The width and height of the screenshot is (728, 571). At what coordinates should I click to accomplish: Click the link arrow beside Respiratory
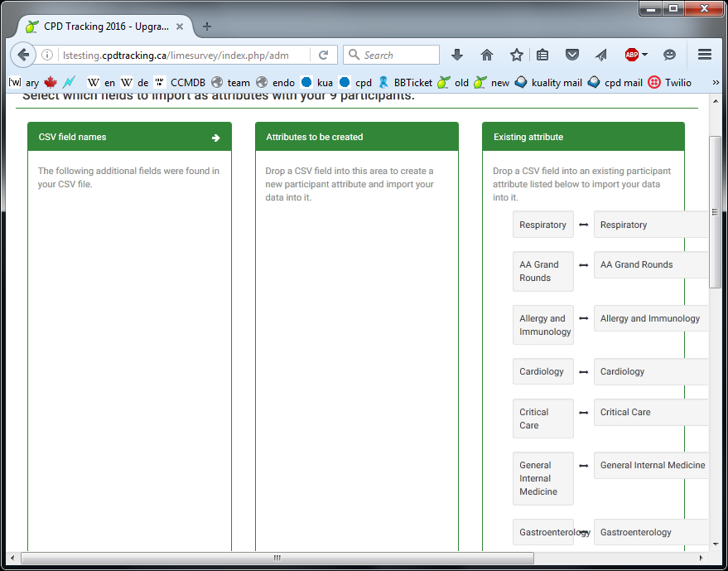pos(584,225)
